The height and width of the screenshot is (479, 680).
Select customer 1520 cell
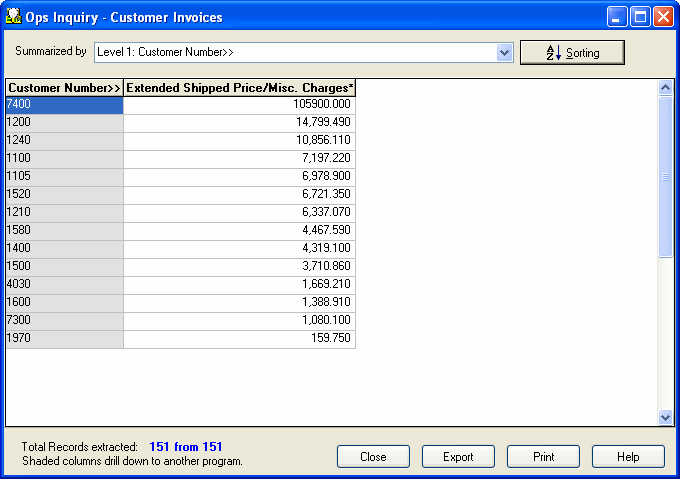pos(65,196)
